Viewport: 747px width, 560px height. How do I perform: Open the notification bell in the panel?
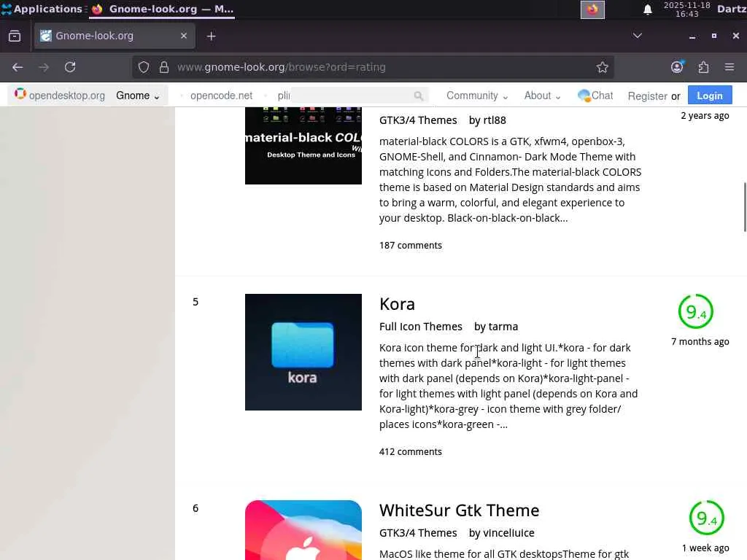(648, 9)
